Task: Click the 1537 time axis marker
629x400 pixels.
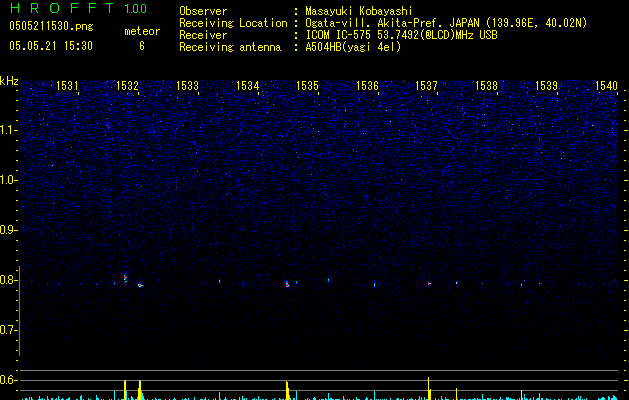Action: pos(426,85)
